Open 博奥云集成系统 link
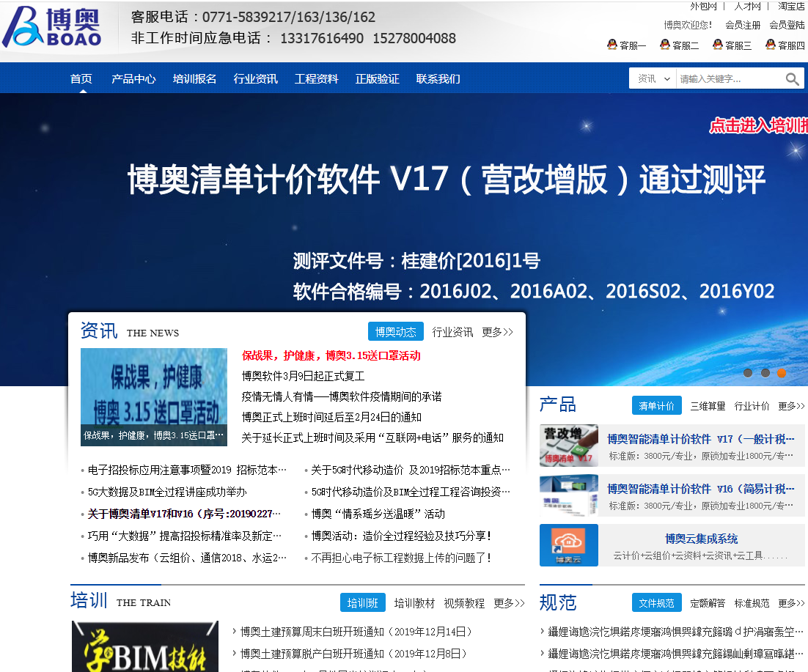 click(x=702, y=539)
